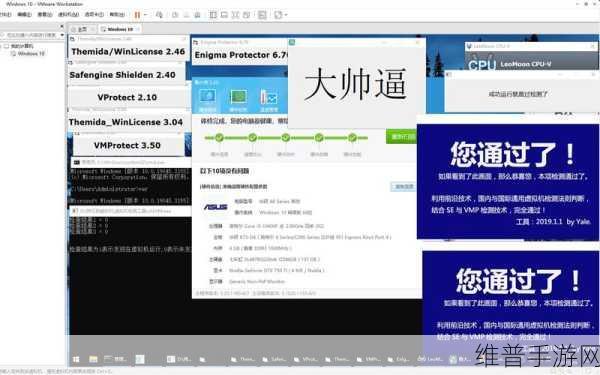Screen dimensions: 600x375
Task: Open the 编辑 (Edit) menu
Action: tap(24, 15)
